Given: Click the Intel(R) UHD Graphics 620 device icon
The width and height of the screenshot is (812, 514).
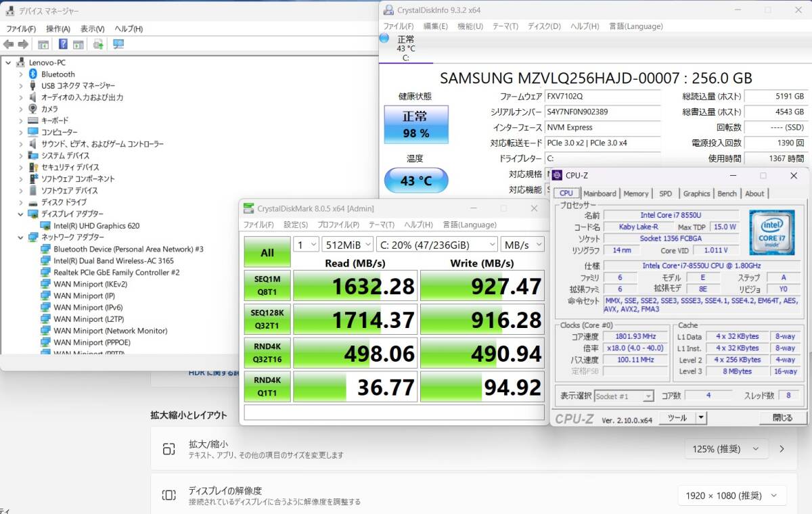Looking at the screenshot, I should click(45, 226).
